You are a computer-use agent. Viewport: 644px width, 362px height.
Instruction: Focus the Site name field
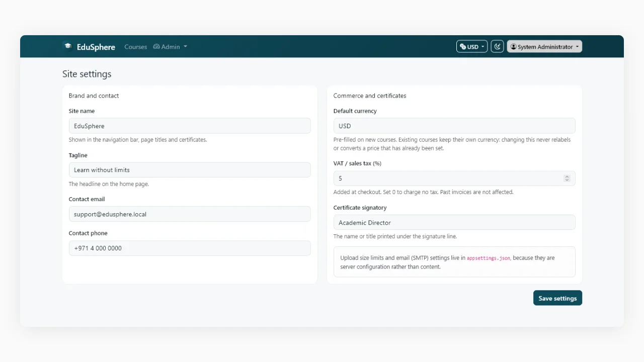(x=190, y=126)
